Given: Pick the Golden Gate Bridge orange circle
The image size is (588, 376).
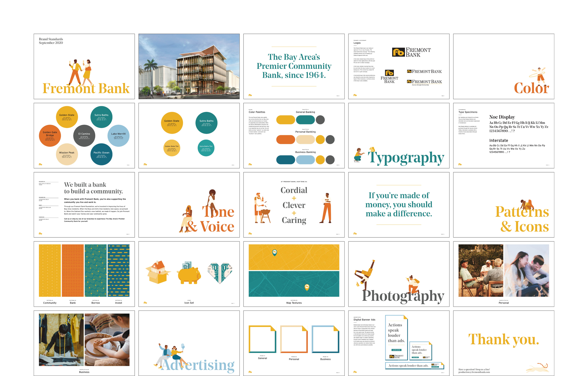Looking at the screenshot, I should [50, 136].
